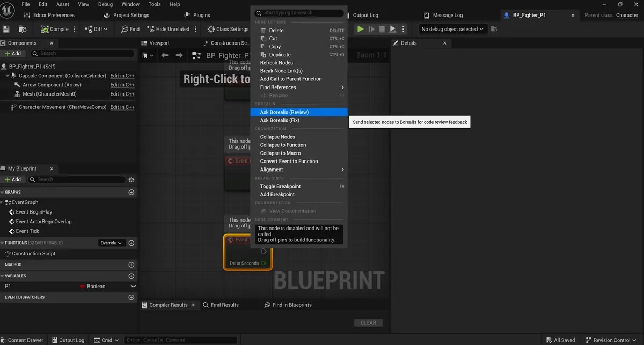This screenshot has height=345, width=644.
Task: Open the Character parent class link
Action: coord(627,15)
